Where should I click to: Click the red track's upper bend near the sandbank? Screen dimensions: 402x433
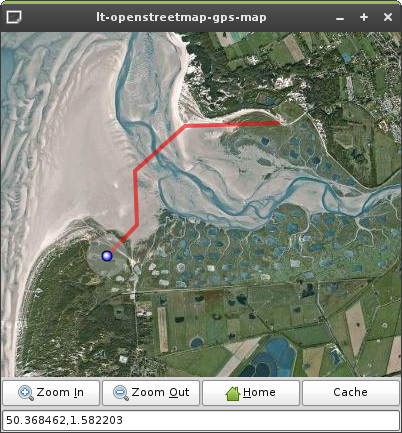(x=185, y=126)
